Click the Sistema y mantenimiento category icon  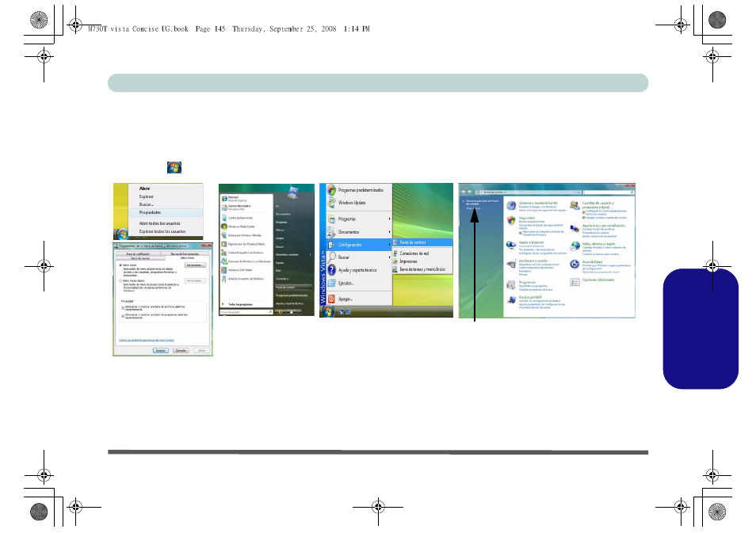[511, 206]
